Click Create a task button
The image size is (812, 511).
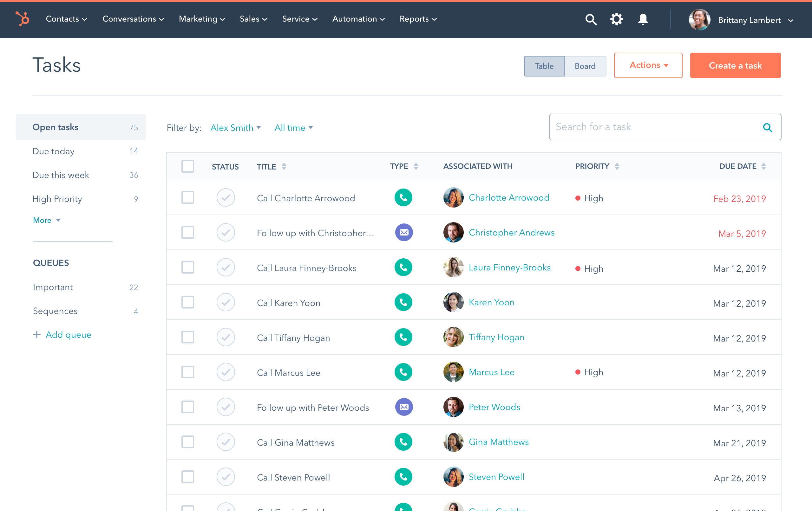[735, 65]
